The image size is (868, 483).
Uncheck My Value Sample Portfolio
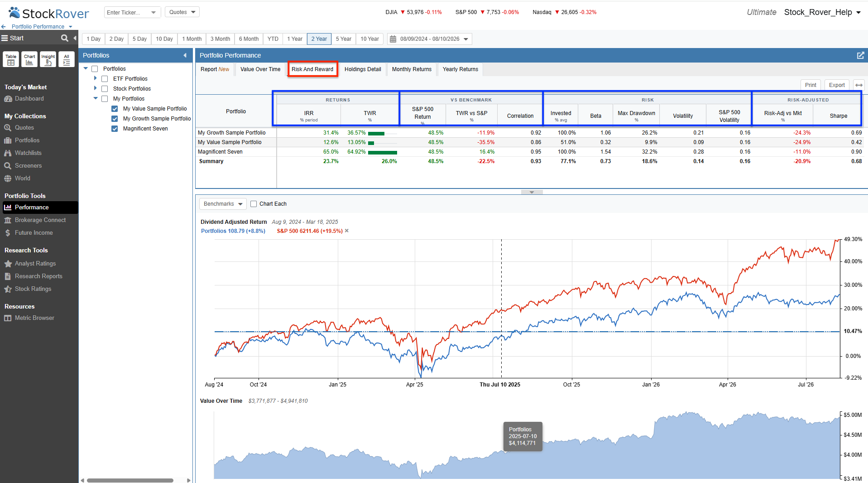click(x=115, y=109)
